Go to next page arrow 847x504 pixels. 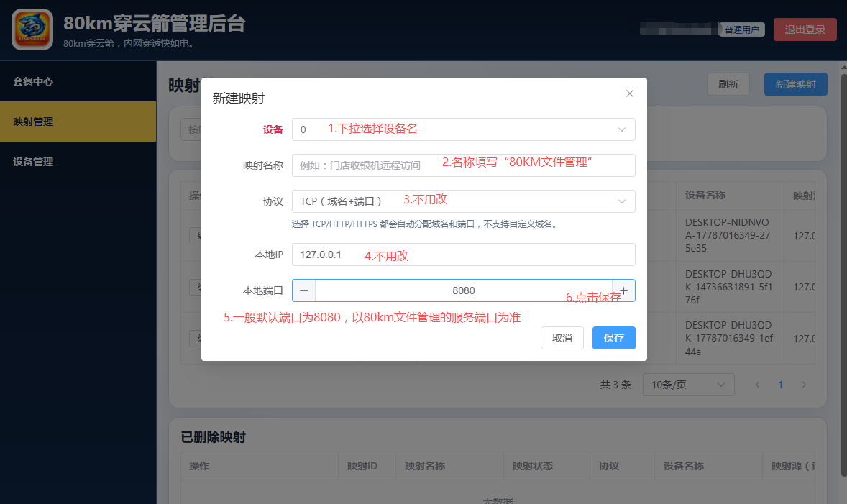pyautogui.click(x=804, y=385)
